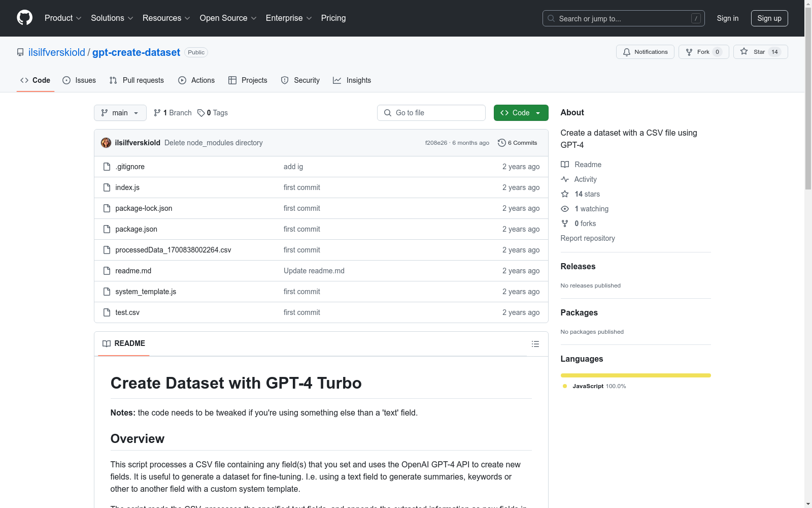Open the Report repository link
The image size is (812, 508).
click(x=588, y=238)
